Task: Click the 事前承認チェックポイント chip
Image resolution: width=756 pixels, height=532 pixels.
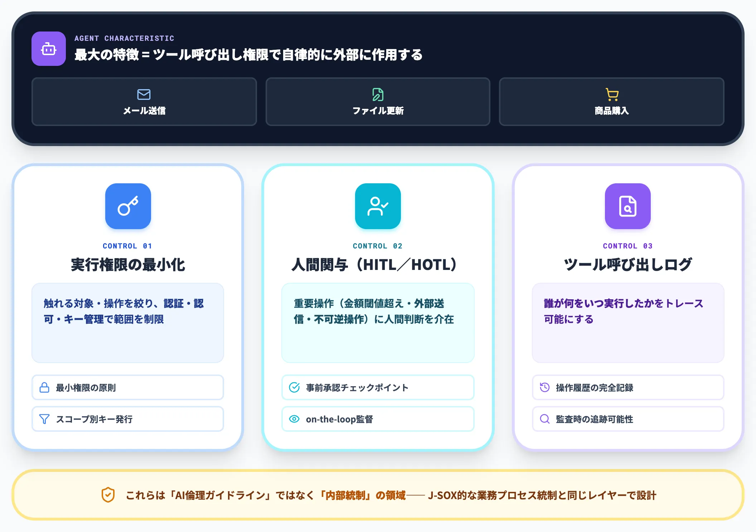Action: tap(378, 387)
